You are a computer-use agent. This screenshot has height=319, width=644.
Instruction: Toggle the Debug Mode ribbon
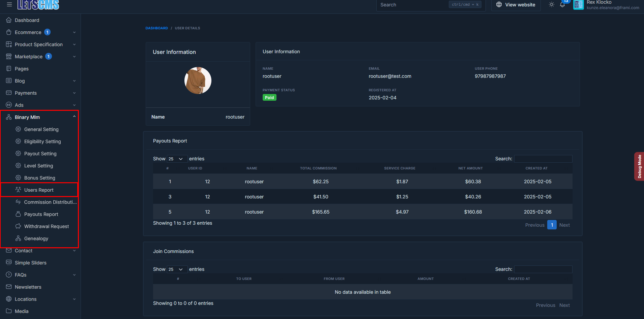click(x=640, y=166)
